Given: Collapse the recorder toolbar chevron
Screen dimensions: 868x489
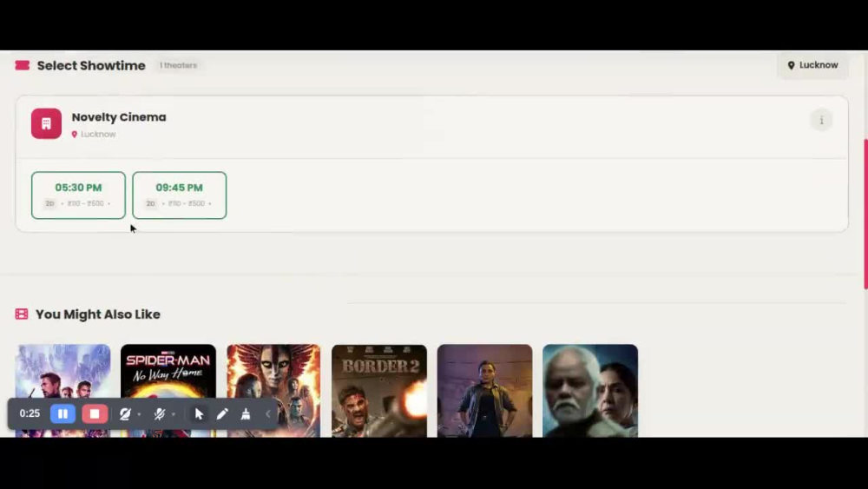Looking at the screenshot, I should 268,413.
